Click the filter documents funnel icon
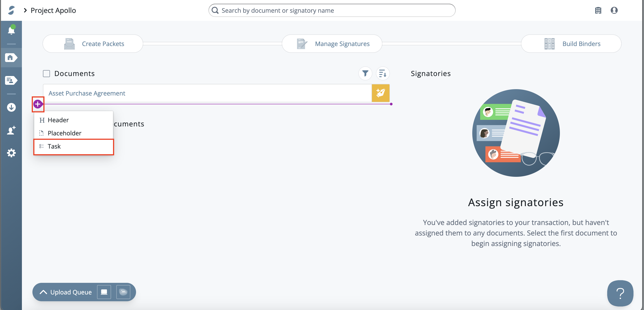This screenshot has height=310, width=644. click(x=365, y=73)
